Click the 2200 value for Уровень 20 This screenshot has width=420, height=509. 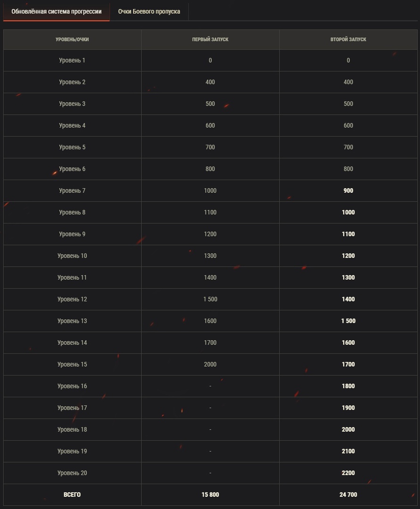tap(348, 473)
